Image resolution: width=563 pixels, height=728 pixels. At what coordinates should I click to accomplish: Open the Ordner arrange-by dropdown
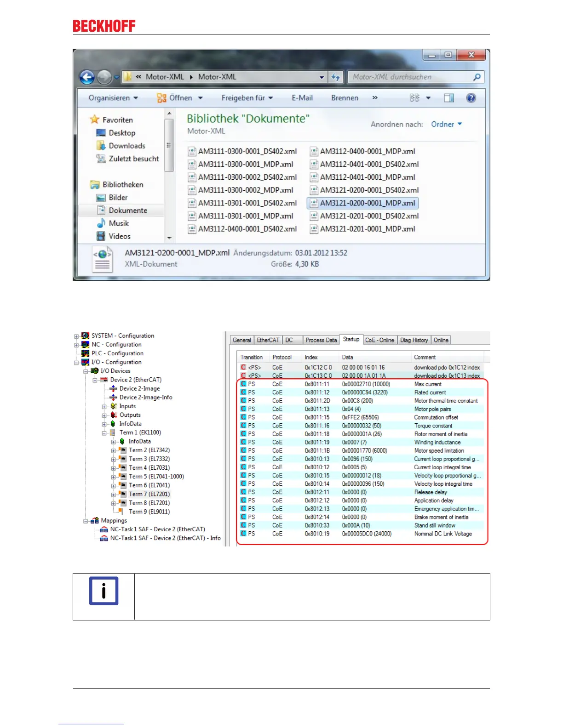[447, 124]
